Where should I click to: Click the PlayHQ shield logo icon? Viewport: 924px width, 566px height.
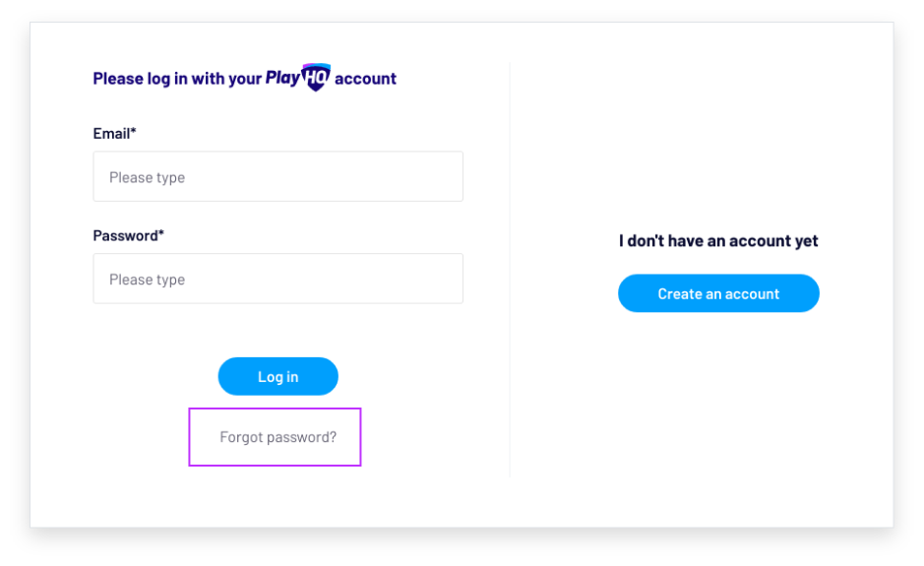[x=316, y=77]
